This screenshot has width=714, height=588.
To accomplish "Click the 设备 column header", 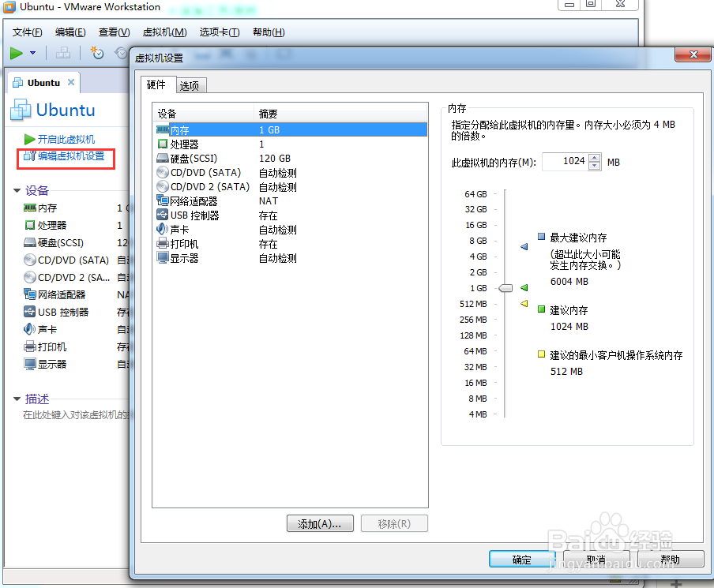I will coord(203,114).
